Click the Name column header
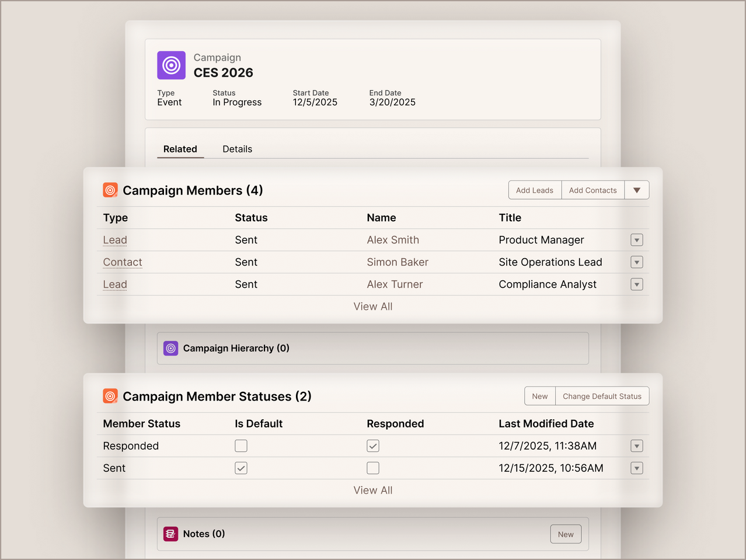Viewport: 746px width, 560px height. (x=381, y=218)
